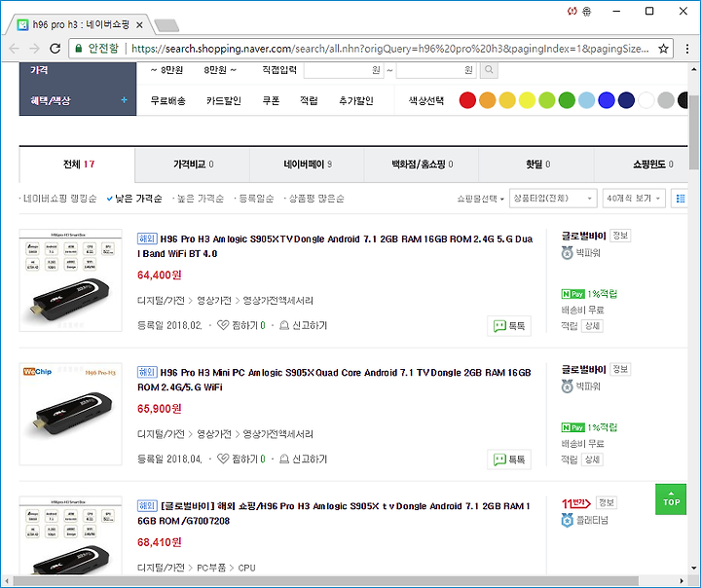This screenshot has width=701, height=588.
Task: Click the URL address bar
Action: pyautogui.click(x=389, y=49)
